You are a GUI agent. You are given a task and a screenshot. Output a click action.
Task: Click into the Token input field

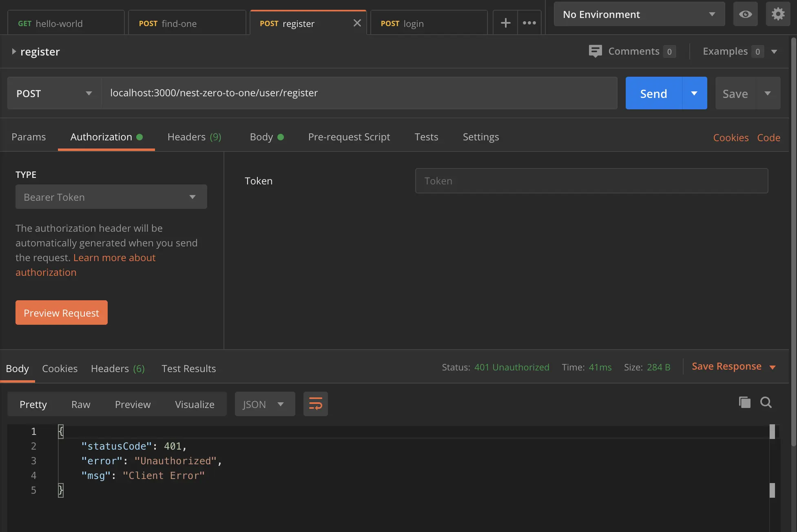click(591, 181)
